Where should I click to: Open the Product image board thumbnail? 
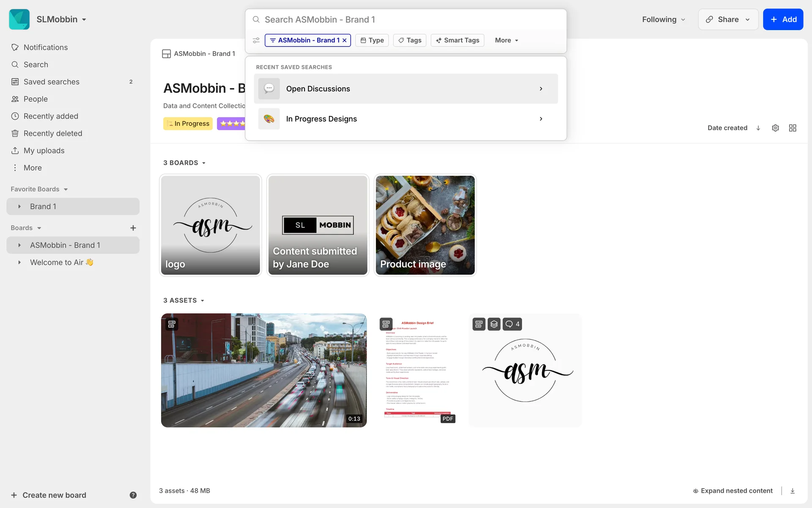(425, 225)
